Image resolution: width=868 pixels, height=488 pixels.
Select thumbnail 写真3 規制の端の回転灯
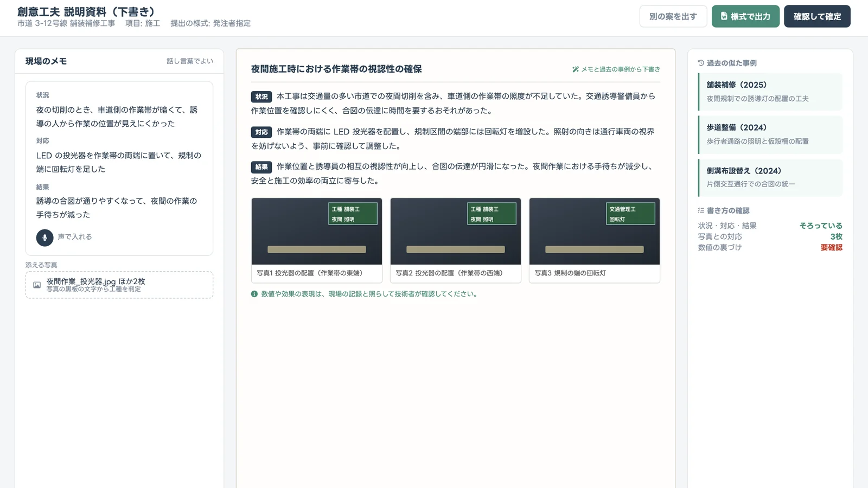point(595,240)
